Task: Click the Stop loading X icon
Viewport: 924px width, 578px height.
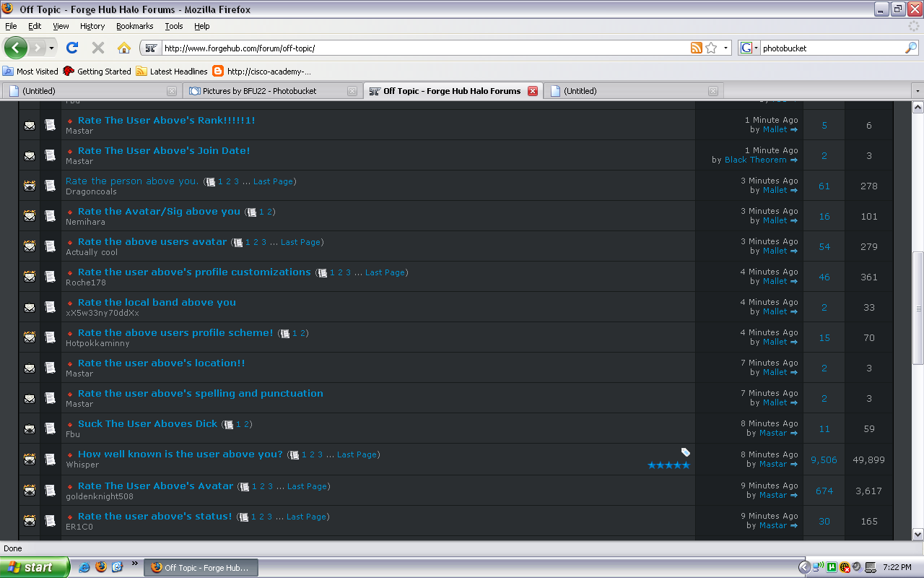Action: tap(98, 48)
